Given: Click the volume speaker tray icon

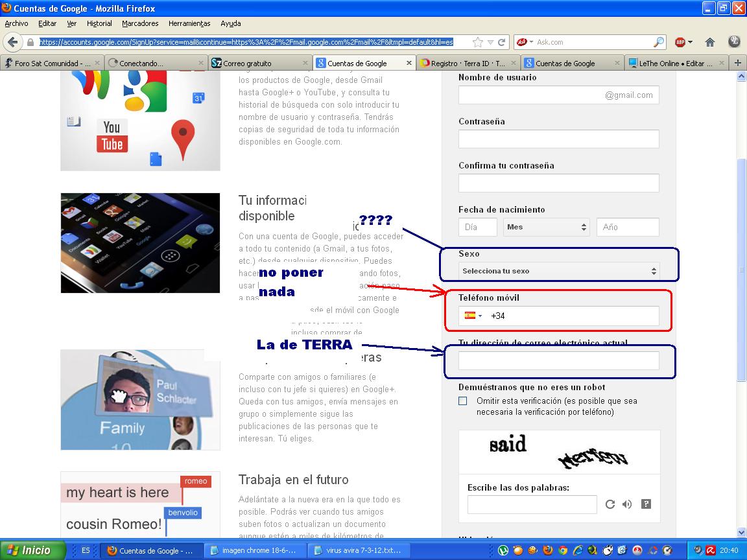Looking at the screenshot, I should [698, 550].
